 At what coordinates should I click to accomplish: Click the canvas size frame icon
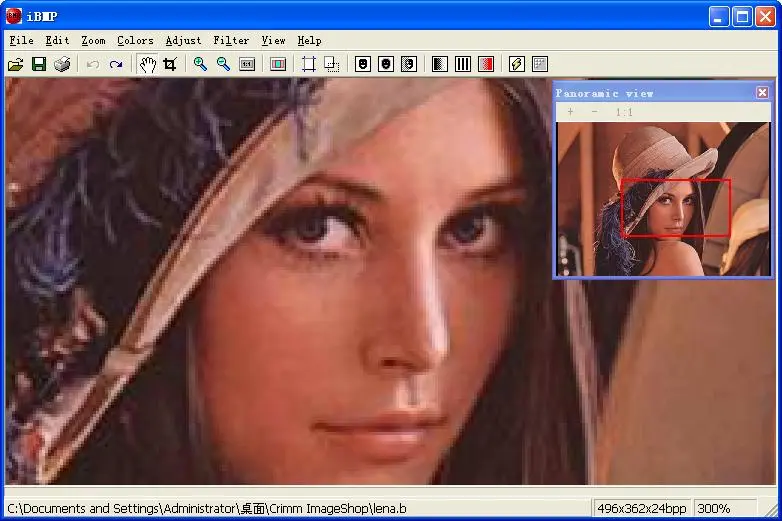click(309, 64)
